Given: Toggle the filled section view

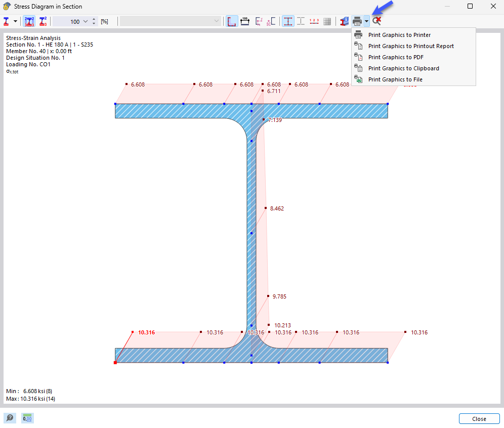Looking at the screenshot, I should [288, 21].
